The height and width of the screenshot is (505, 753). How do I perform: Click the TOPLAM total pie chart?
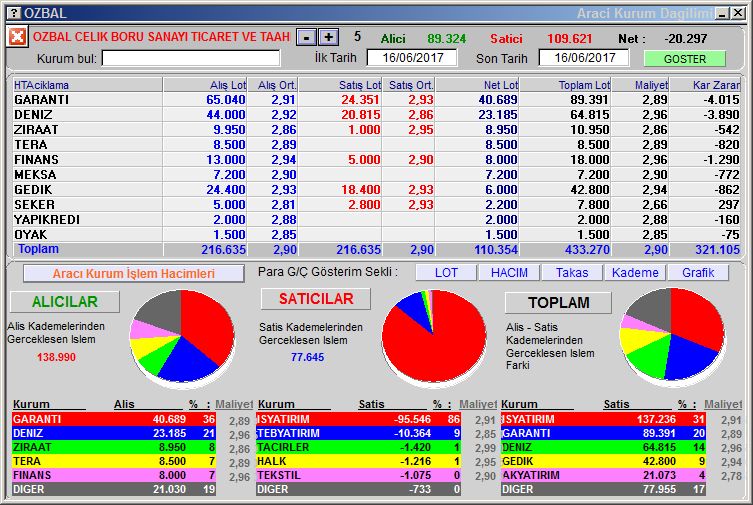click(x=671, y=335)
